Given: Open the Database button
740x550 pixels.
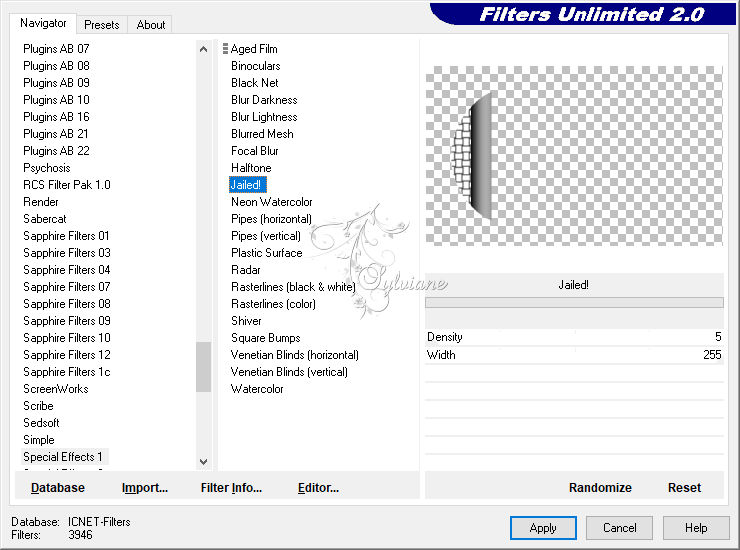Looking at the screenshot, I should click(x=58, y=487).
